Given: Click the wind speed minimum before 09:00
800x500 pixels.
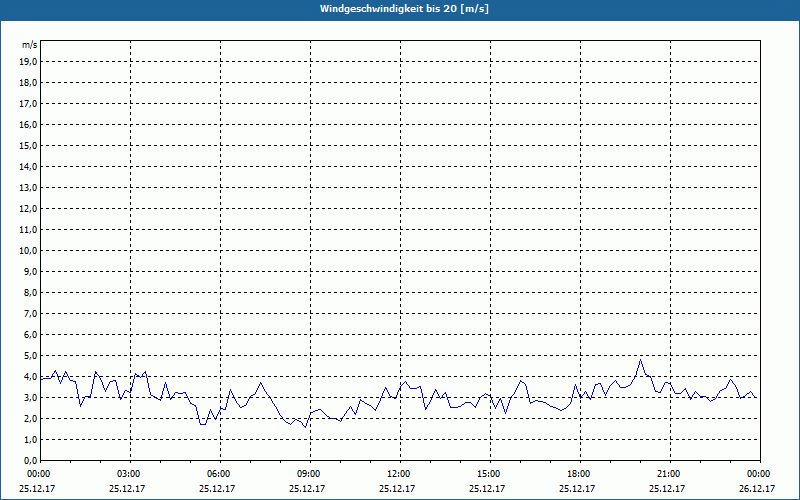Looking at the screenshot, I should [305, 427].
